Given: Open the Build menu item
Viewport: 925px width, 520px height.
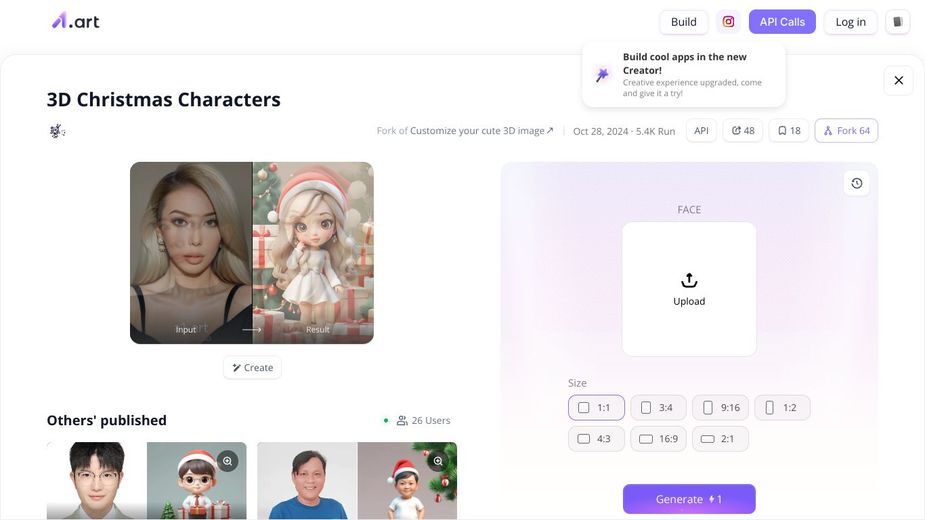Looking at the screenshot, I should [684, 22].
